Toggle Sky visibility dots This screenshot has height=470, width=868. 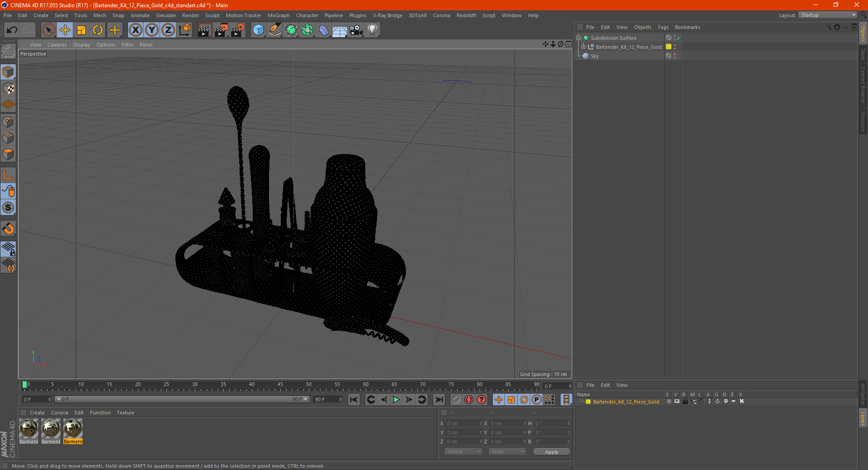tap(675, 56)
